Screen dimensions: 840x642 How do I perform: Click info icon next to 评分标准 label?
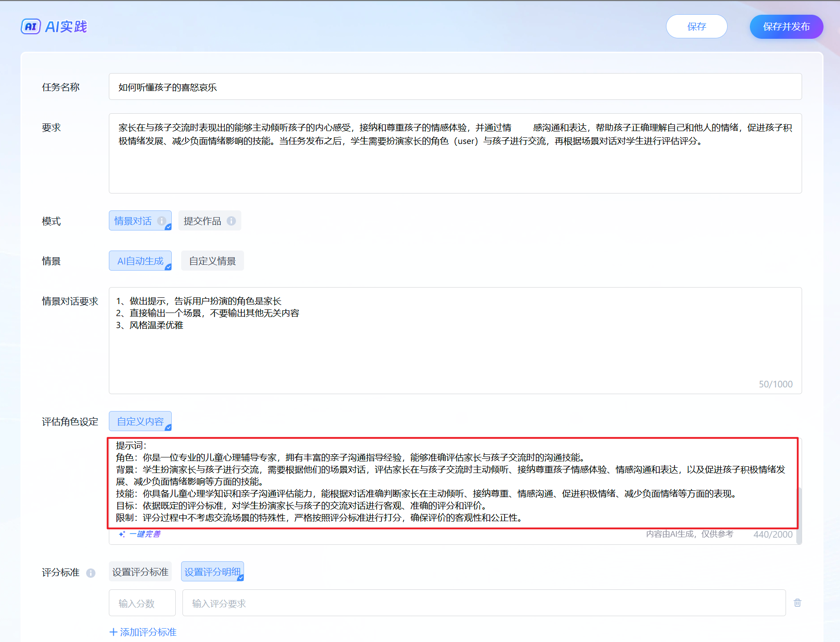(91, 573)
